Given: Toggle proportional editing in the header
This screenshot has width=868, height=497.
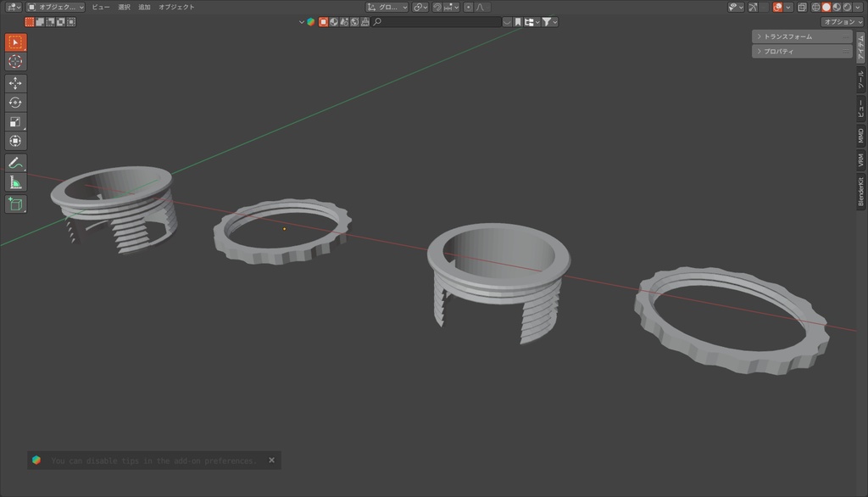Looking at the screenshot, I should (x=467, y=7).
